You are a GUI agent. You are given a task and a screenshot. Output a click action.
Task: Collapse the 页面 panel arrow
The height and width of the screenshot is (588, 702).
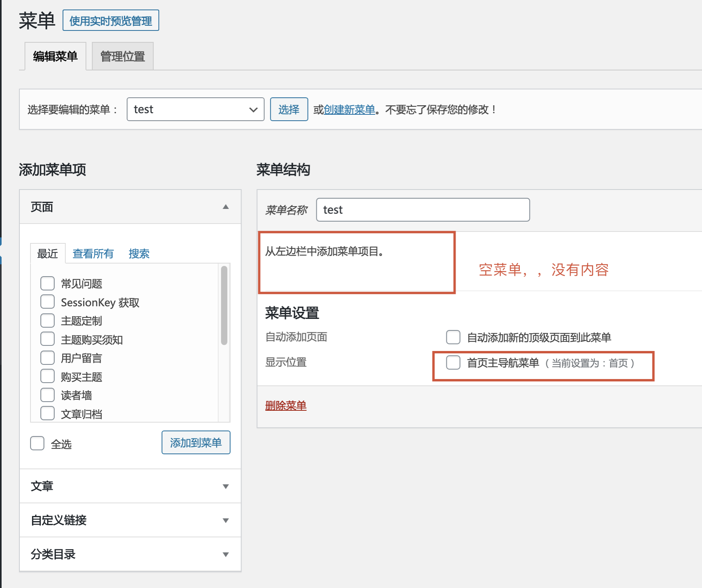226,207
